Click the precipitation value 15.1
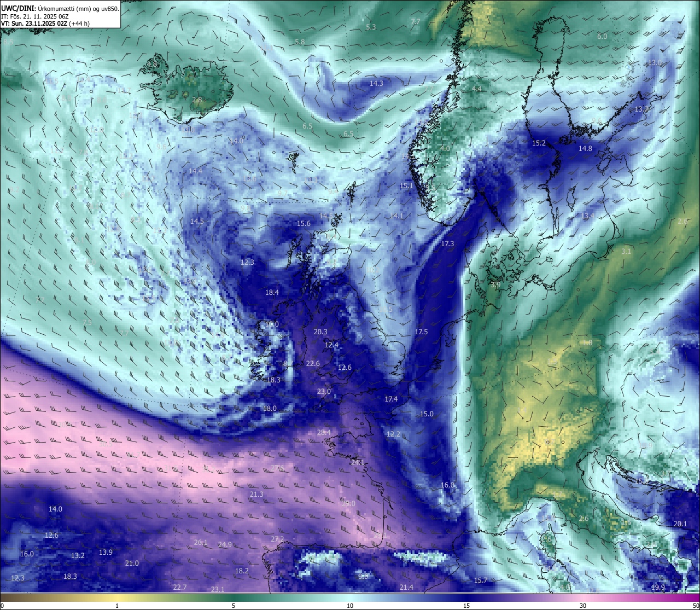Viewport: 700px width, 610px height. pyautogui.click(x=406, y=186)
